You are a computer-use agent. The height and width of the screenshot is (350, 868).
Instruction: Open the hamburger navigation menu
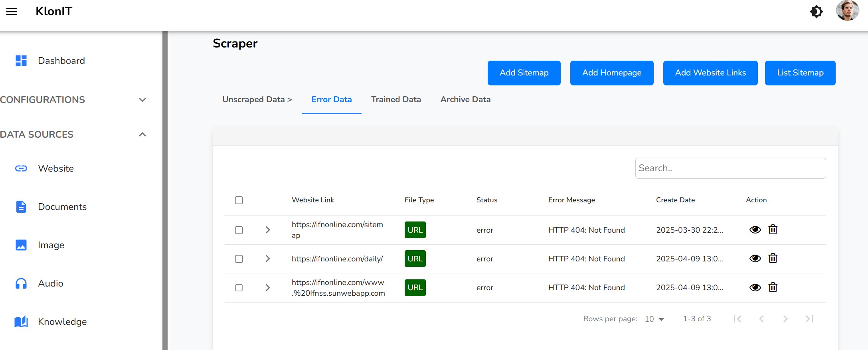(12, 12)
